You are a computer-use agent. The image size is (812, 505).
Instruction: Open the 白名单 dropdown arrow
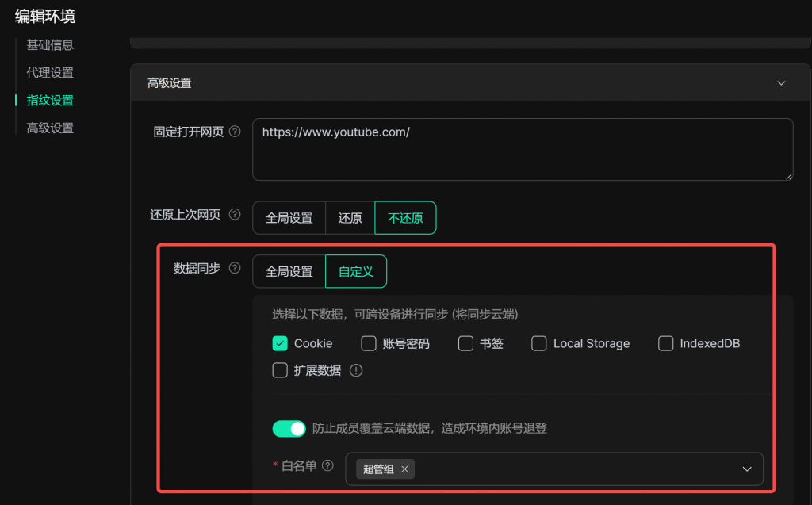point(746,469)
